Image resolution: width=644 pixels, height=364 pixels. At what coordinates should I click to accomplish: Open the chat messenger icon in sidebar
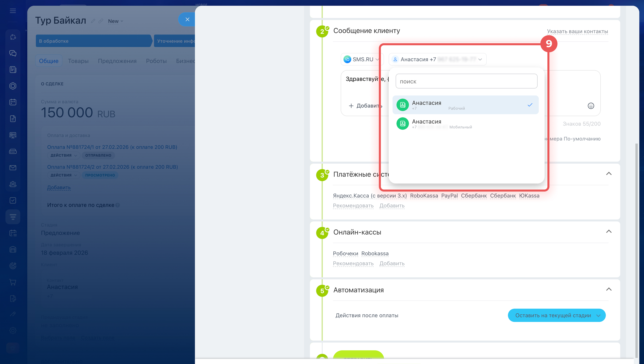[x=13, y=53]
